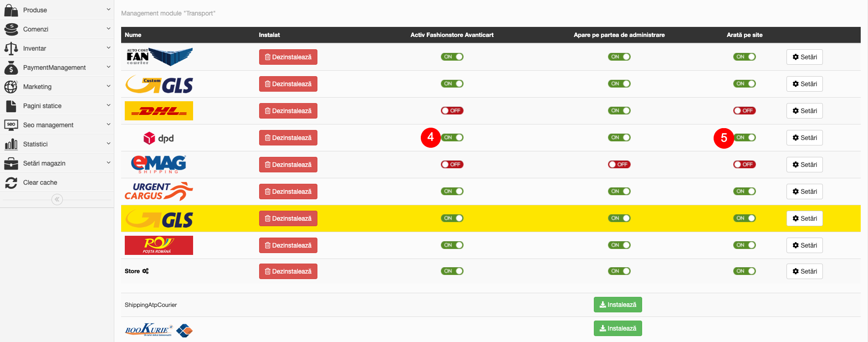Open the Comenzi menu item
This screenshot has width=868, height=342.
point(57,29)
